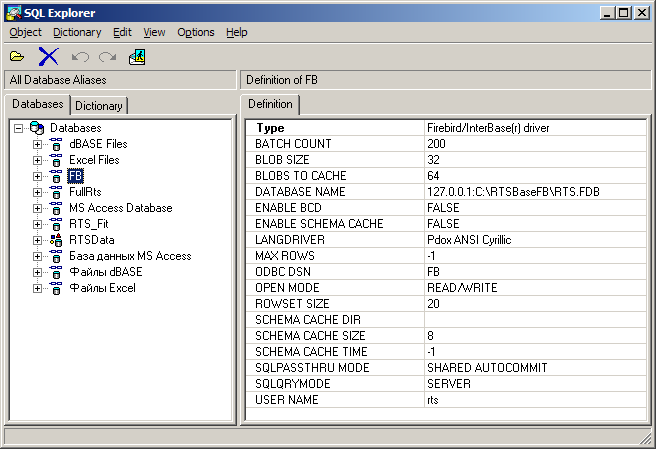The width and height of the screenshot is (656, 449).
Task: Click the RTSData colored database icon
Action: 56,240
